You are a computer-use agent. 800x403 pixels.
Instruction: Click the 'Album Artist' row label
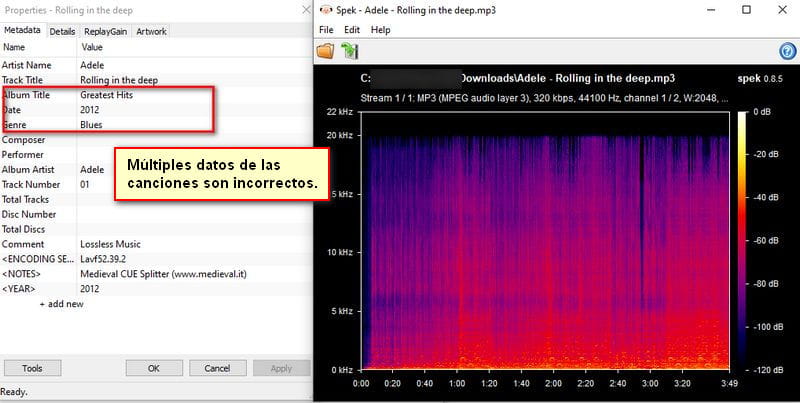[28, 169]
